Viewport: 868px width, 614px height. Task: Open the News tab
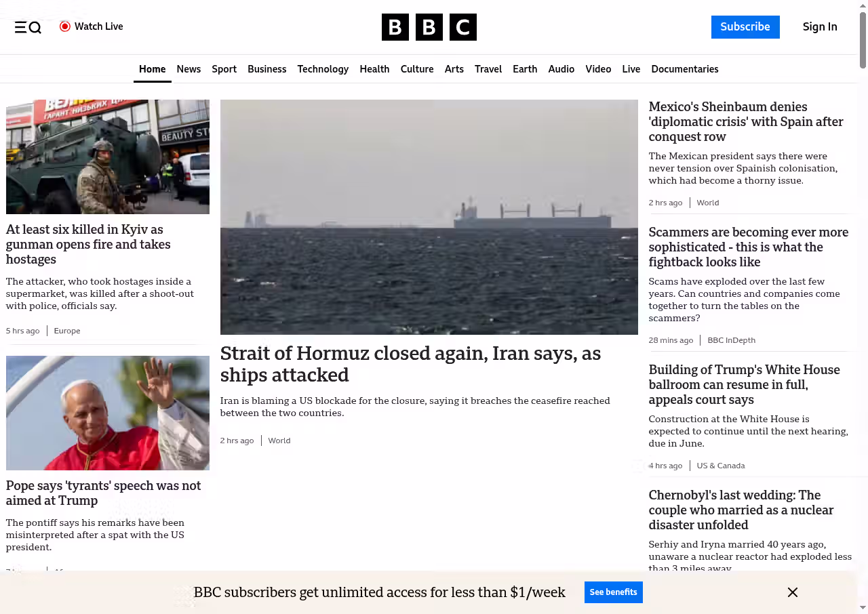(x=189, y=69)
